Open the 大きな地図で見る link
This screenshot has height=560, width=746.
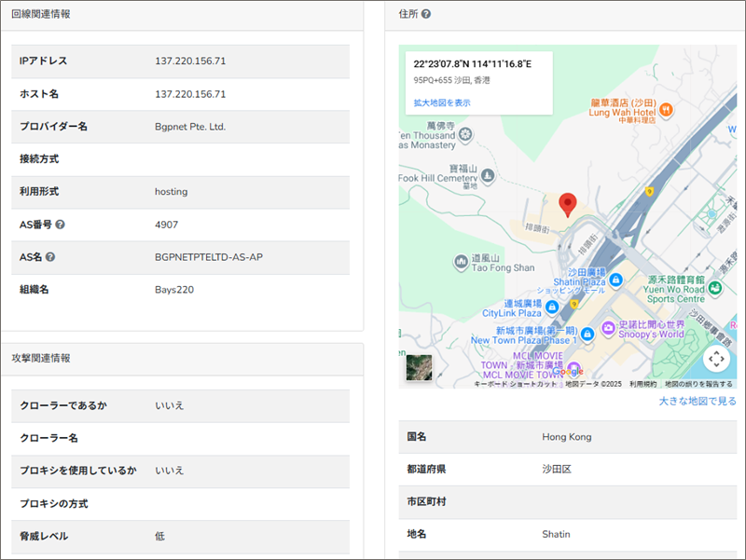697,402
